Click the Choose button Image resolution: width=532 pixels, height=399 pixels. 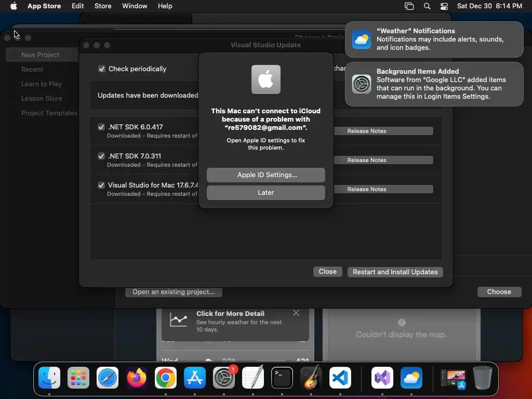click(x=499, y=292)
